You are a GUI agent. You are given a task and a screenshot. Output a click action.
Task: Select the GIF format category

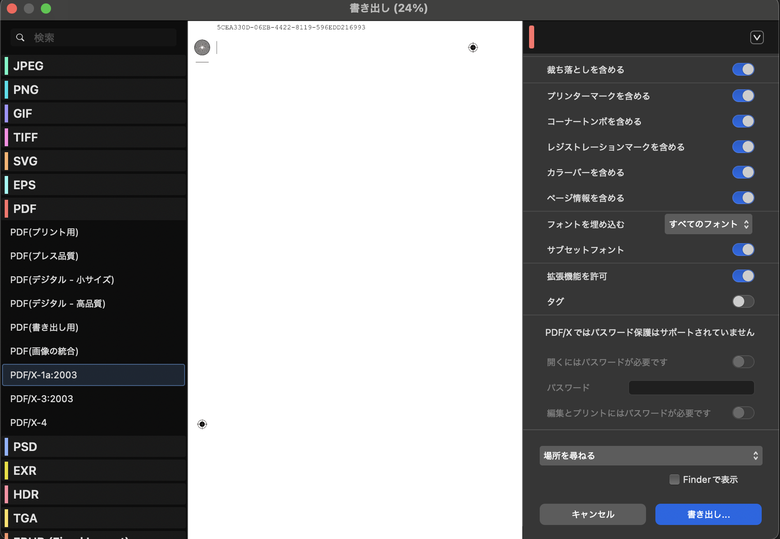pos(94,113)
